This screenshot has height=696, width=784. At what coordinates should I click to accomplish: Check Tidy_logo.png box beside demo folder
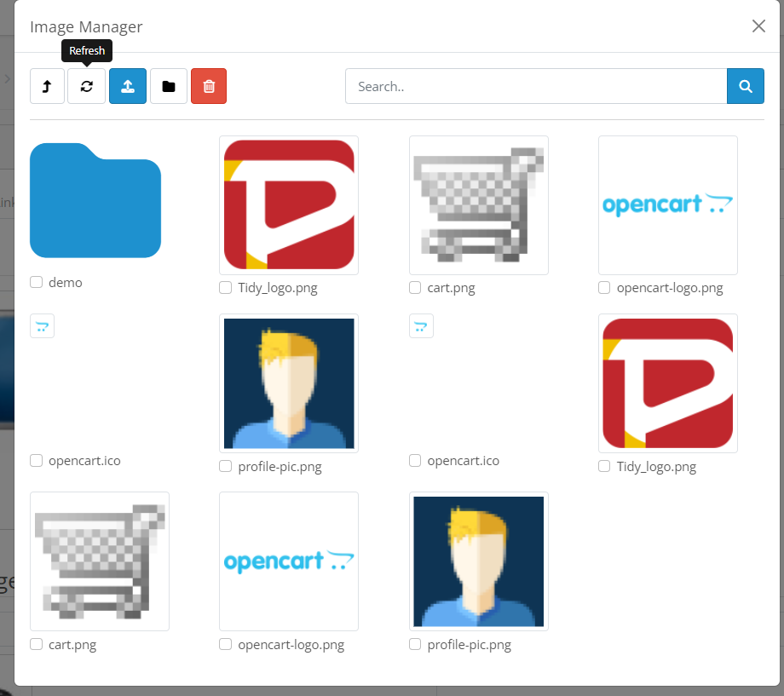[x=226, y=287]
